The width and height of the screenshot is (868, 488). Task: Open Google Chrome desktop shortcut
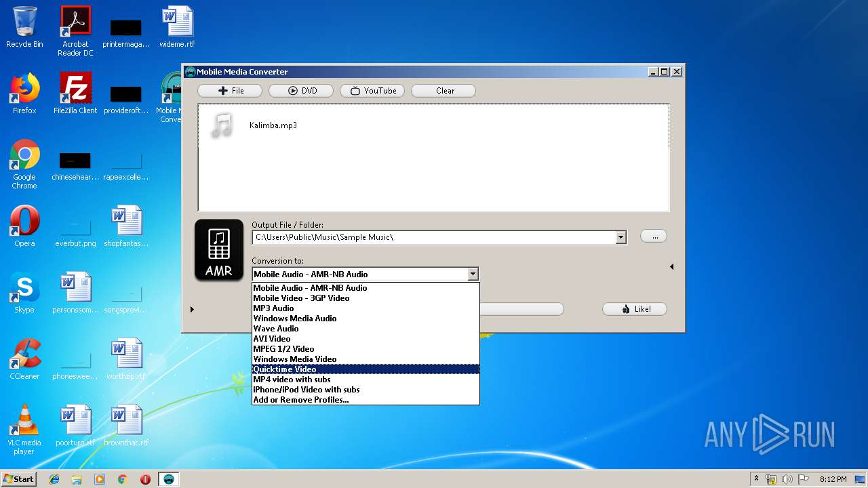coord(24,164)
